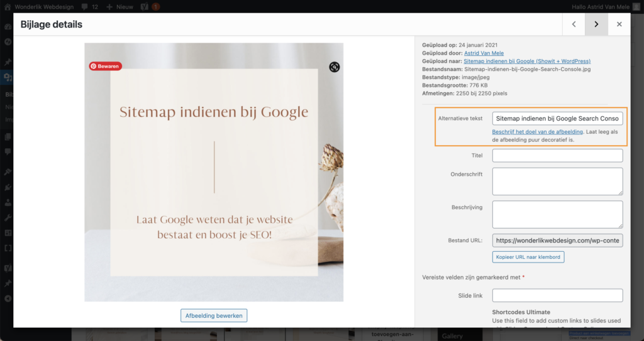Select the Bestand URL field
Viewport: 644px width, 341px height.
click(x=557, y=241)
